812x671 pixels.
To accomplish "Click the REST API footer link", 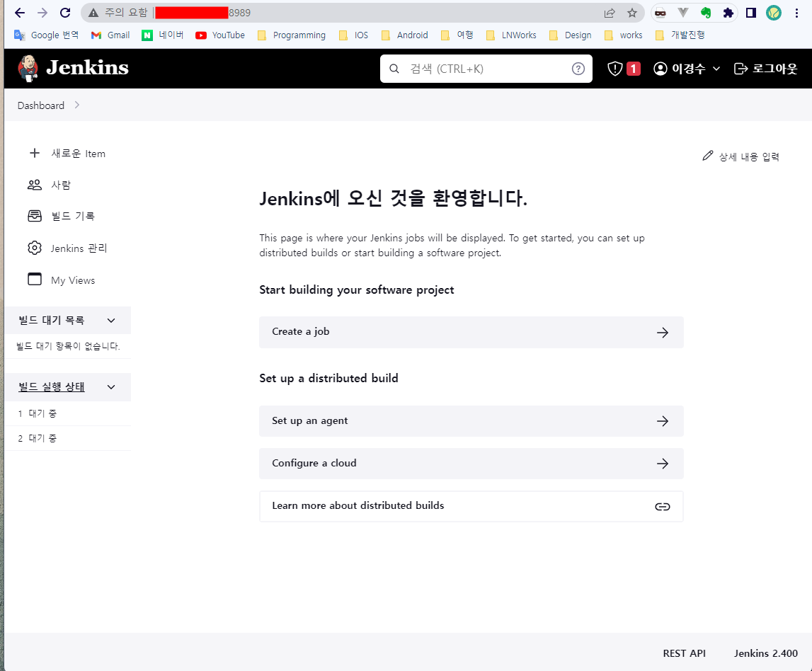I will [x=684, y=653].
